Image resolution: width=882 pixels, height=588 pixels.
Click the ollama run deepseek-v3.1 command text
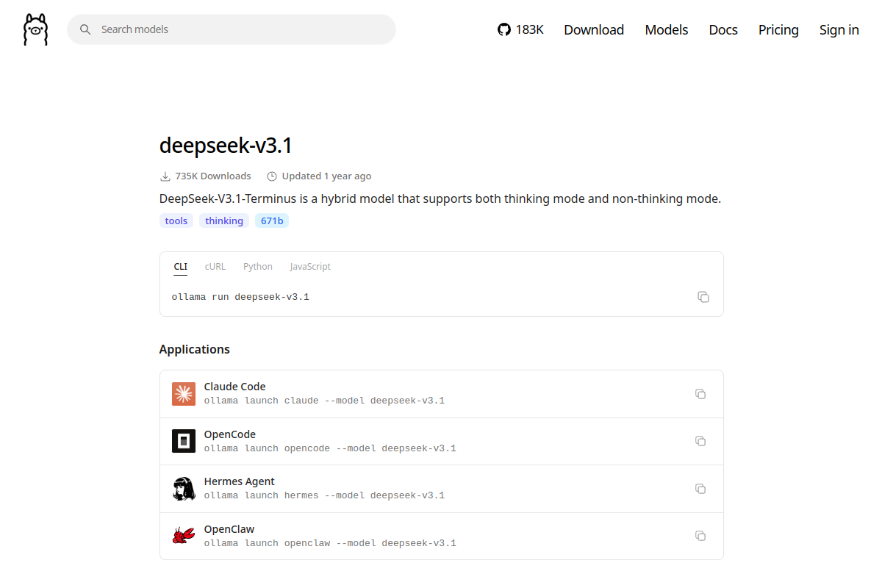[x=240, y=297]
